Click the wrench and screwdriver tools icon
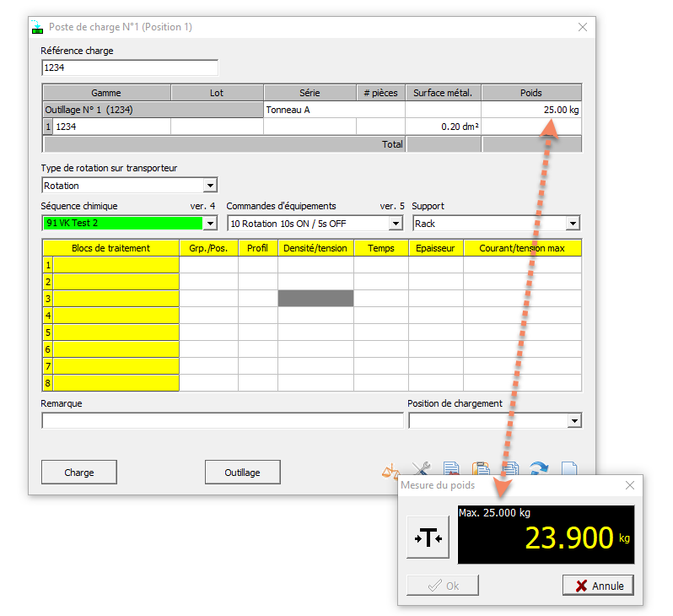Image resolution: width=673 pixels, height=616 pixels. 421,469
